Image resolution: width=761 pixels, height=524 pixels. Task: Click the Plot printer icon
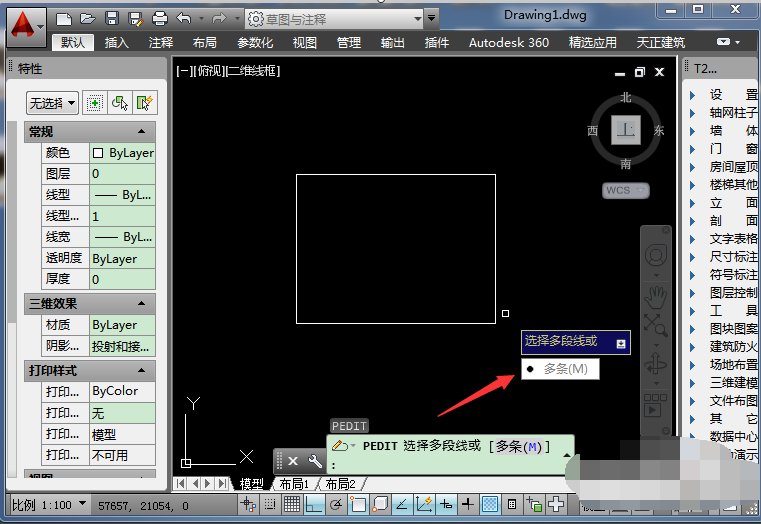coord(159,19)
